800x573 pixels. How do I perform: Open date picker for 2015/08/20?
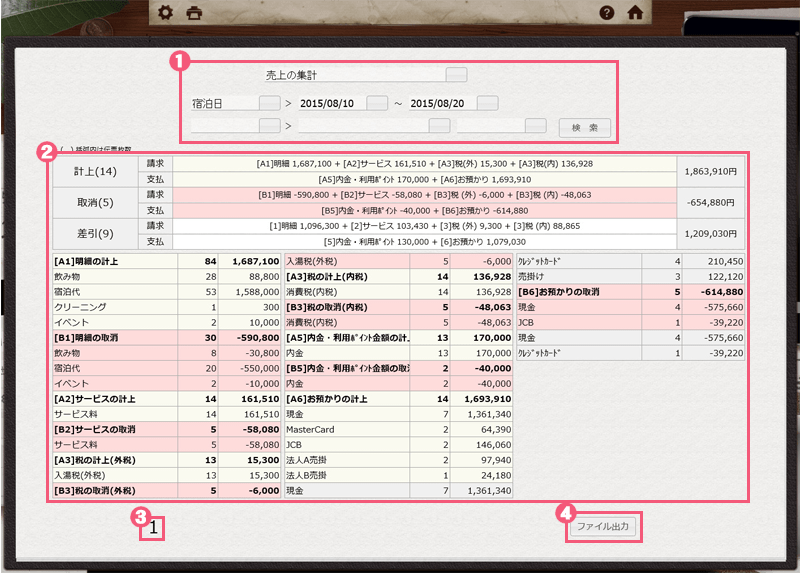click(487, 103)
